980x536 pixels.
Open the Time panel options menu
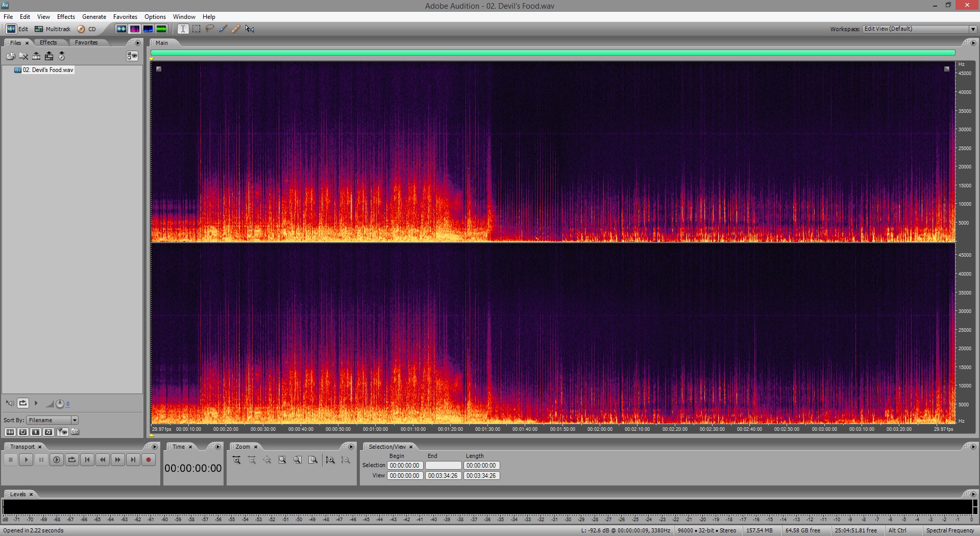click(x=218, y=447)
